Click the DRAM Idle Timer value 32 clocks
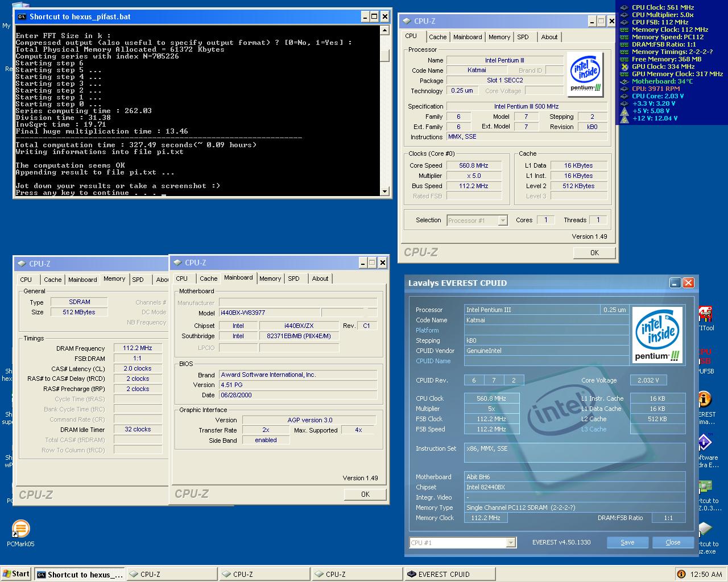Screen dimensions: 728x582 138,429
